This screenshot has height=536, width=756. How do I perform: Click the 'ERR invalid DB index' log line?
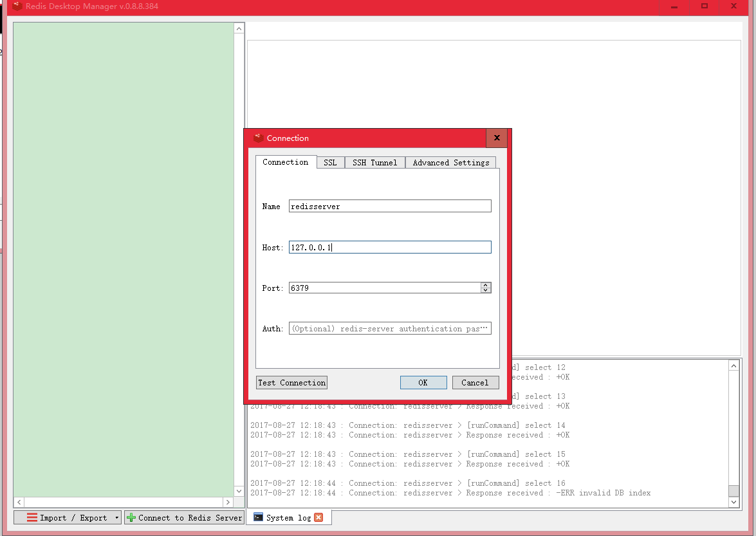click(450, 493)
